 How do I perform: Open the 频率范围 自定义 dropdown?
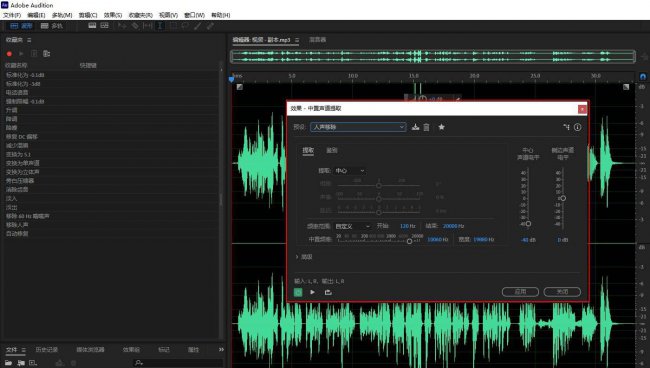[352, 226]
